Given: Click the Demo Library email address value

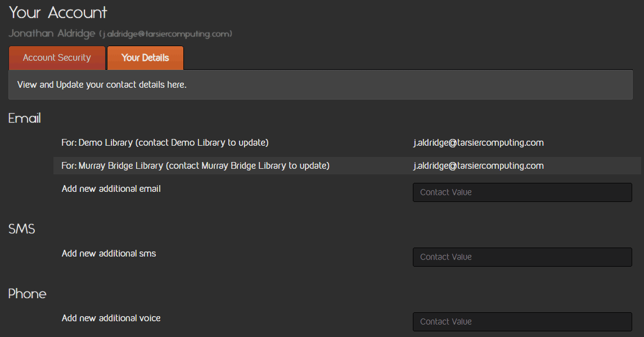Looking at the screenshot, I should click(478, 143).
